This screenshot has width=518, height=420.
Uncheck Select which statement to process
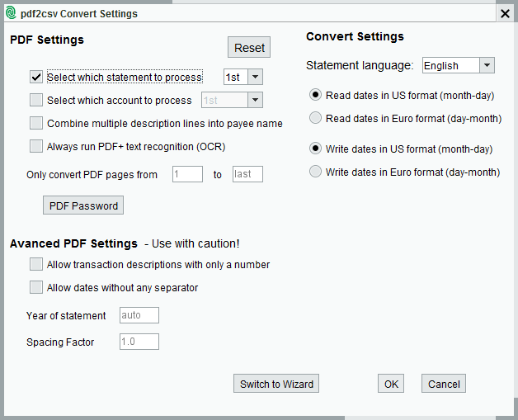(x=36, y=77)
